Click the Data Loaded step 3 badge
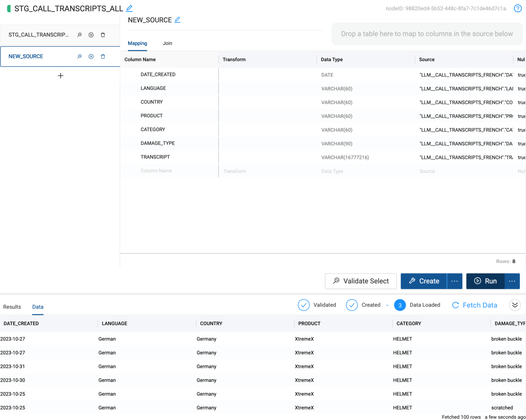 click(x=400, y=305)
